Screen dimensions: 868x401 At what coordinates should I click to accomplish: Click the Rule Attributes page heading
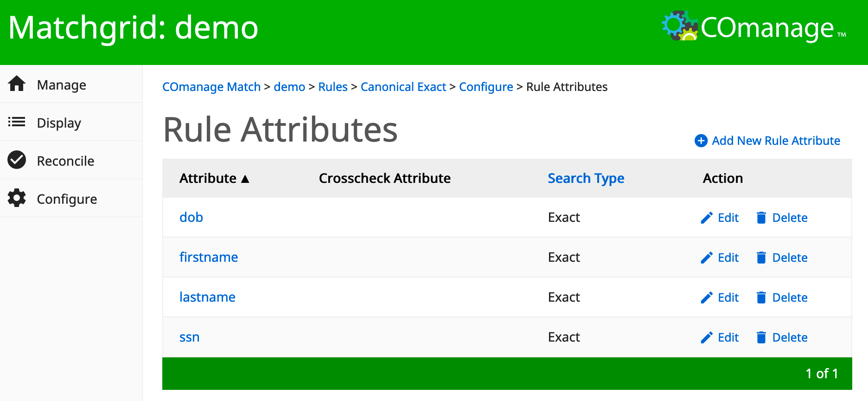point(281,129)
